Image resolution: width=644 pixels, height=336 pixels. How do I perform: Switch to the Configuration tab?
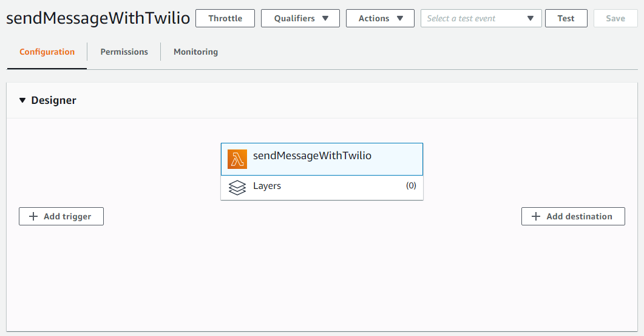(47, 52)
